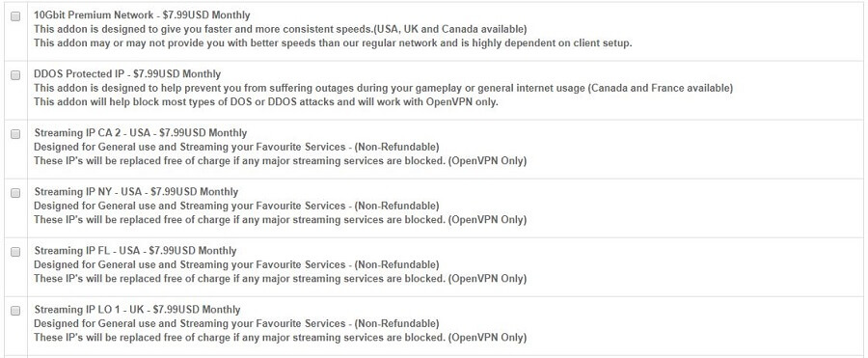Toggle the Streaming IP FL checkbox
The image size is (868, 358).
coord(15,251)
